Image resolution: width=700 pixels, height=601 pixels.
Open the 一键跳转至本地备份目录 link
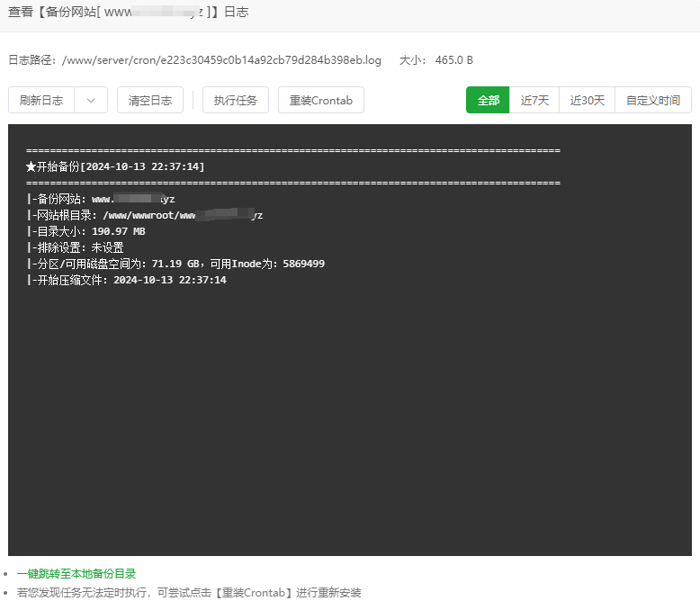pos(76,573)
